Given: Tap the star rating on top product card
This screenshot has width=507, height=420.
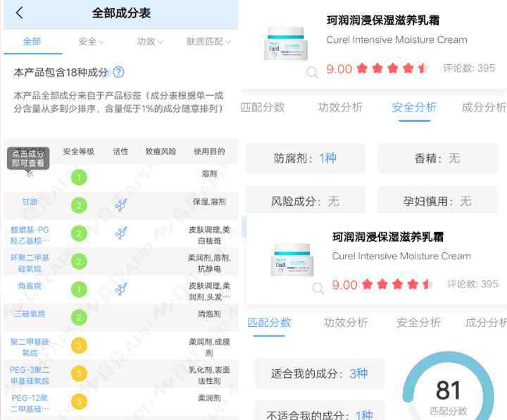Looking at the screenshot, I should coord(393,68).
